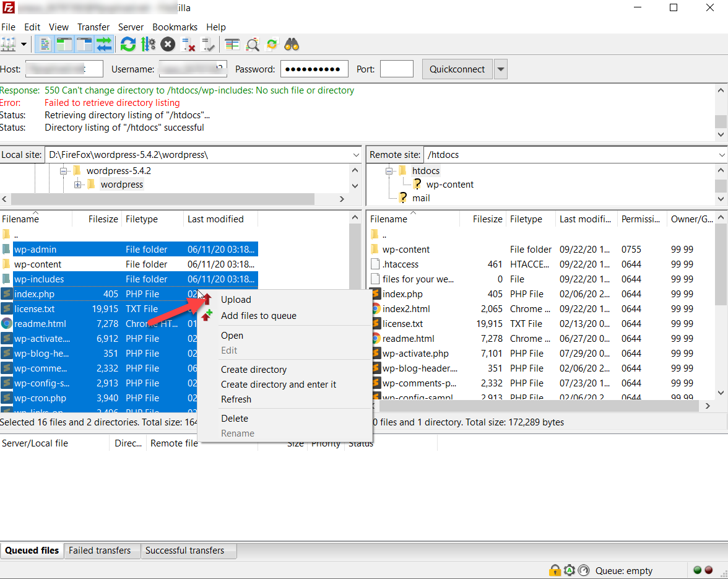Expand the wordpress local tree folder
The height and width of the screenshot is (579, 728).
pos(77,185)
